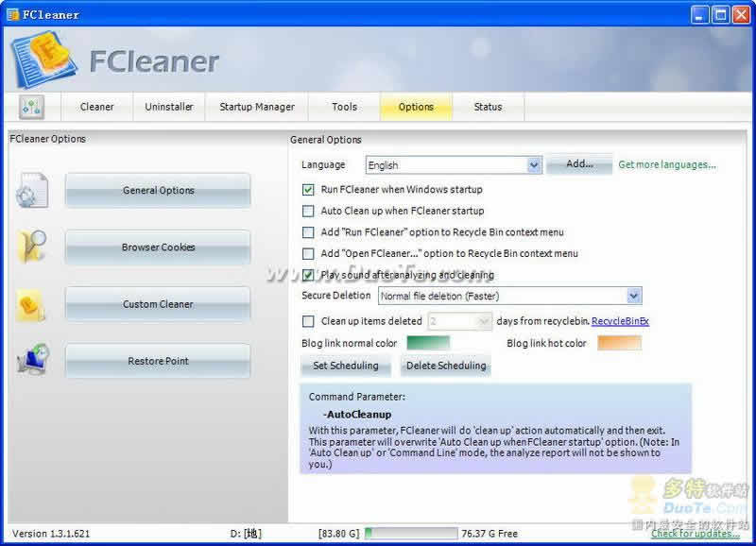Open the RecycleBinEx link
Screen dimensions: 756x546
point(620,321)
